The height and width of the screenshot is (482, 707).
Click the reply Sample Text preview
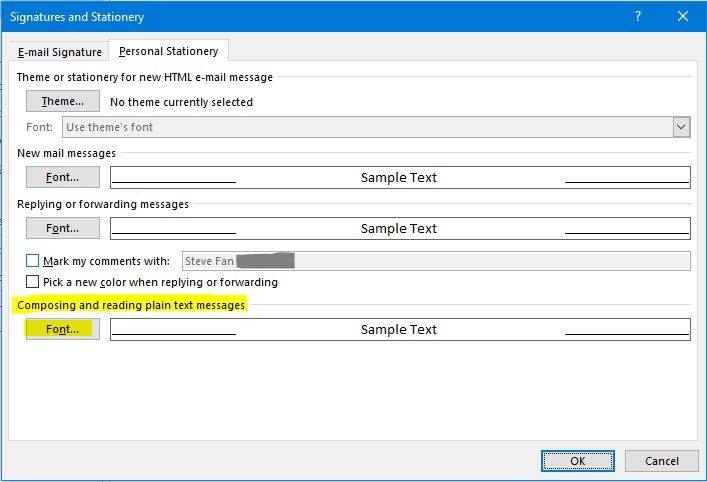(x=399, y=228)
